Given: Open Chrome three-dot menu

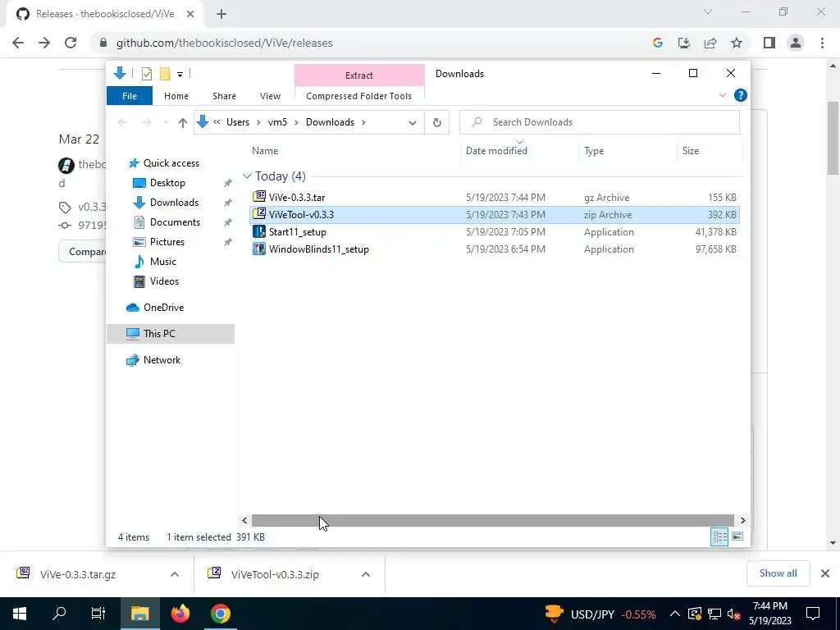Looking at the screenshot, I should pos(822,43).
